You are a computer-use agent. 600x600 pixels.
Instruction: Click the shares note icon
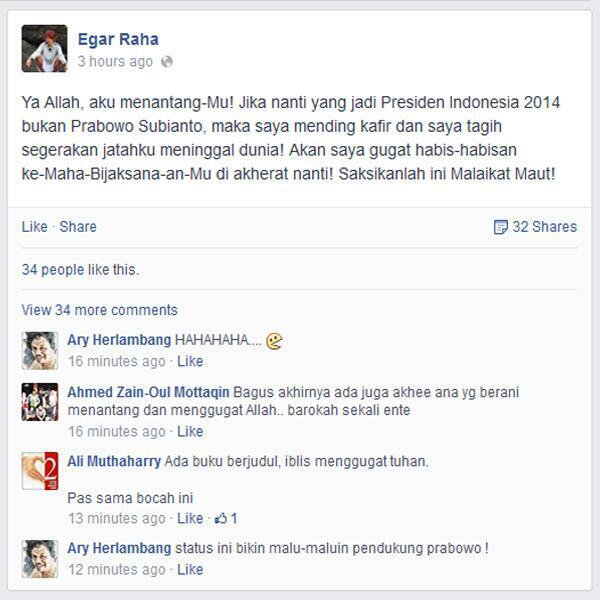(500, 227)
